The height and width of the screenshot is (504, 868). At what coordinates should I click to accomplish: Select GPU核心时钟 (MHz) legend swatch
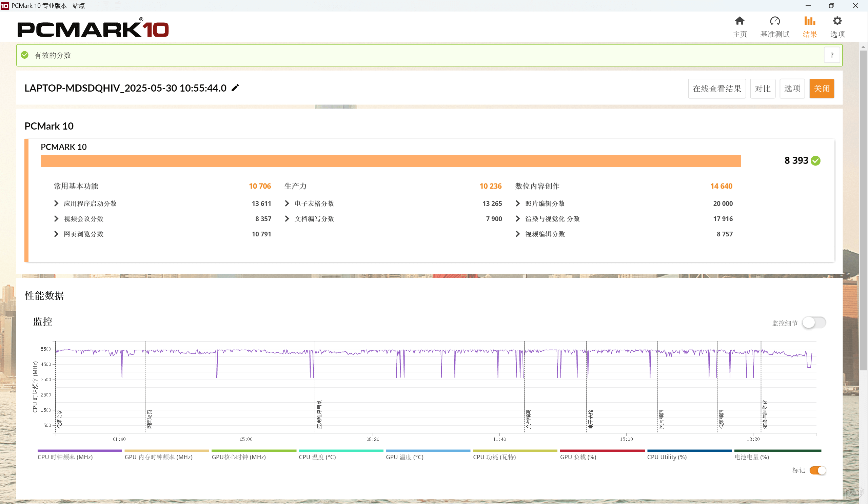point(254,451)
